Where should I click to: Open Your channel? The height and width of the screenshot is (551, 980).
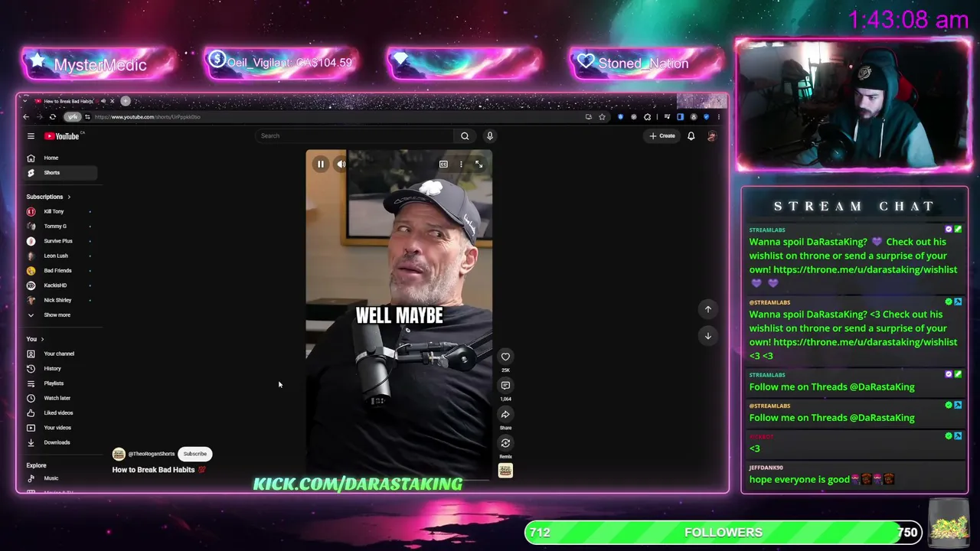coord(60,354)
